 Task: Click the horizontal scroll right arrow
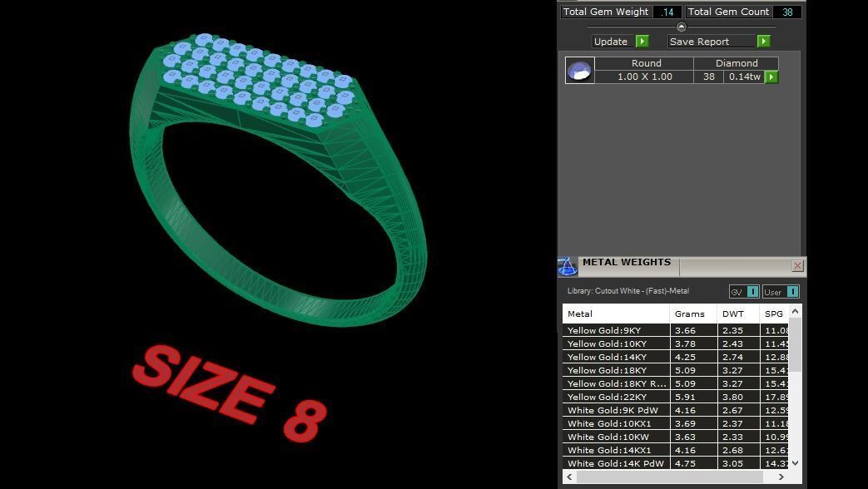[781, 477]
